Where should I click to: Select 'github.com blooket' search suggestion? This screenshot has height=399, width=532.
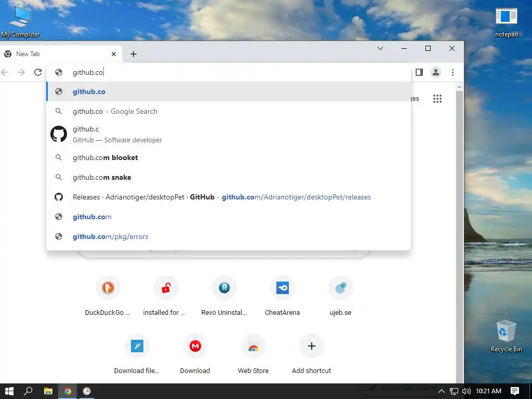click(x=229, y=157)
